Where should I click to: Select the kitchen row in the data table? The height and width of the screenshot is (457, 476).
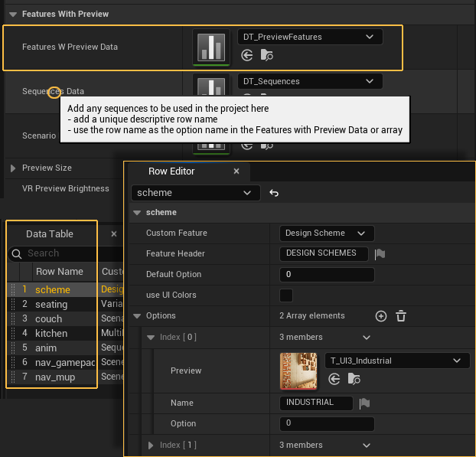51,334
